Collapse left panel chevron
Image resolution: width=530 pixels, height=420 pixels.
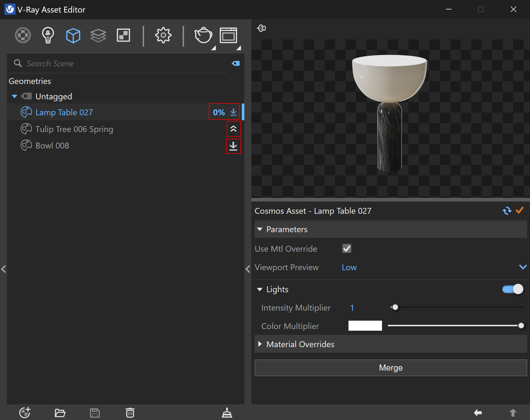(x=4, y=269)
